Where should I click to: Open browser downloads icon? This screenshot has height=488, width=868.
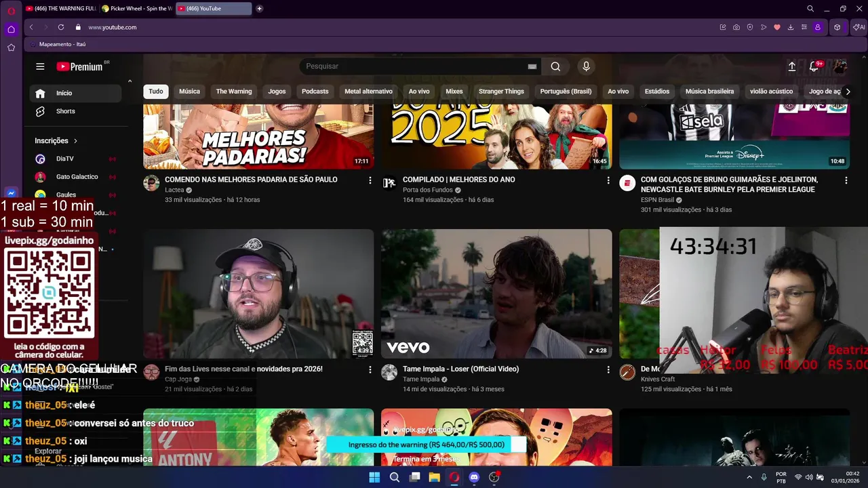tap(791, 27)
